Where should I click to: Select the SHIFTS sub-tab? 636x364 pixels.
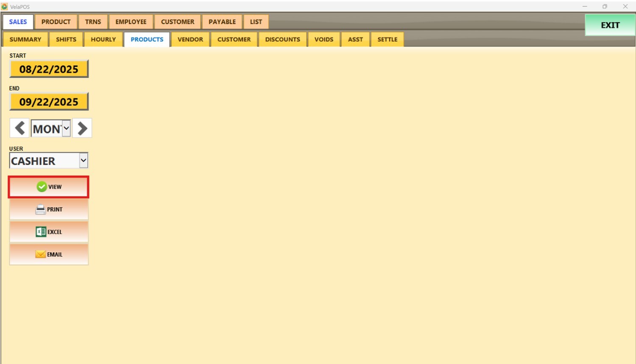66,39
